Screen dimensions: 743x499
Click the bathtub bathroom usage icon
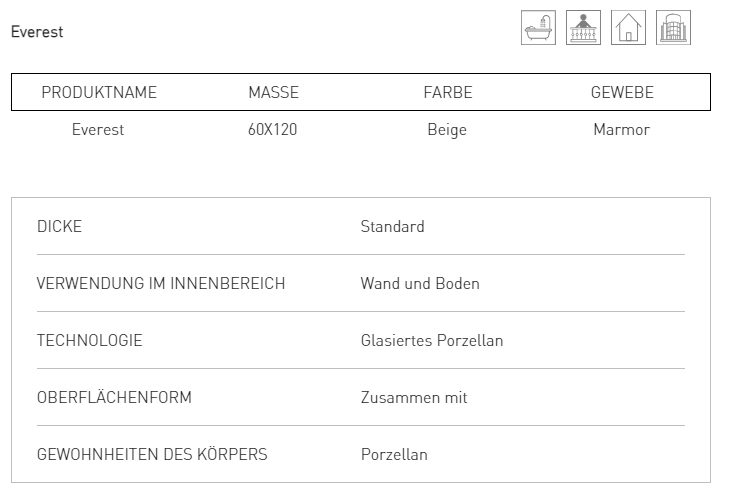pyautogui.click(x=538, y=27)
